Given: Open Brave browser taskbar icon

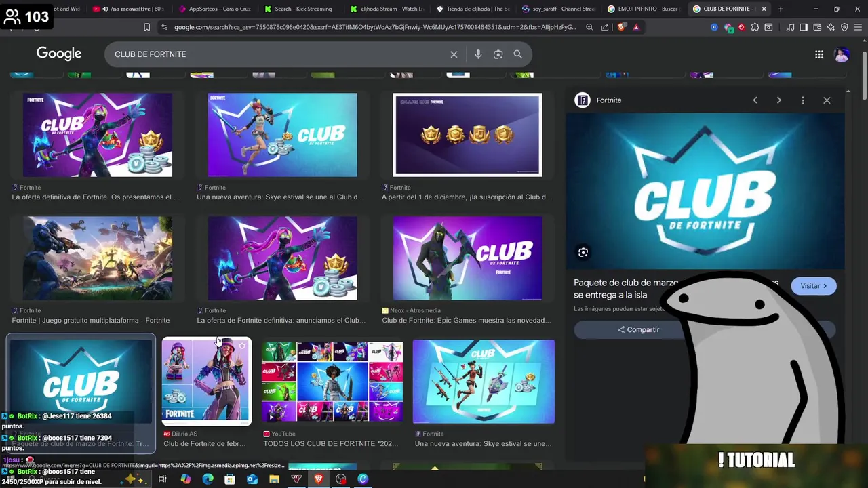Looking at the screenshot, I should (319, 479).
